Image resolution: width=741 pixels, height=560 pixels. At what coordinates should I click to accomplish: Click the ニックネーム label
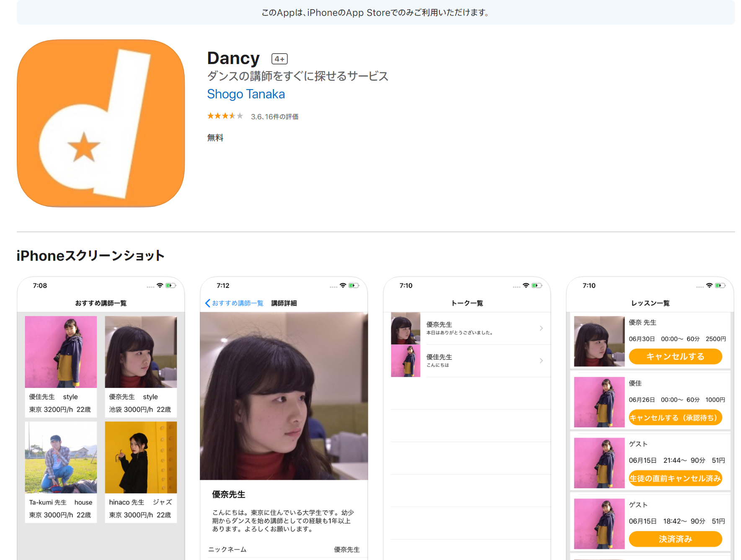(227, 550)
